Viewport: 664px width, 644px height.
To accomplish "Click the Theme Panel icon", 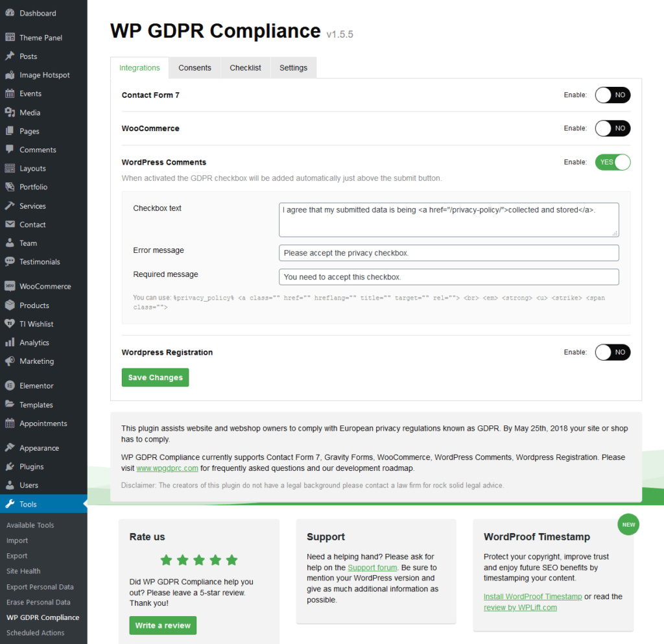I will pyautogui.click(x=10, y=37).
